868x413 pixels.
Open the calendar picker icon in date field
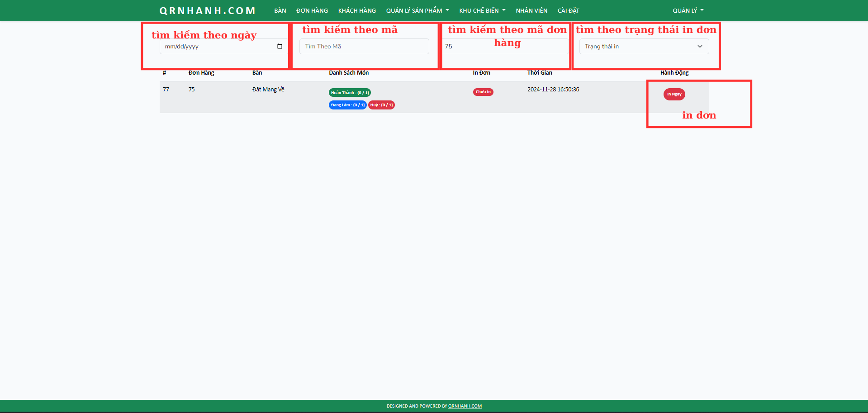[x=280, y=46]
